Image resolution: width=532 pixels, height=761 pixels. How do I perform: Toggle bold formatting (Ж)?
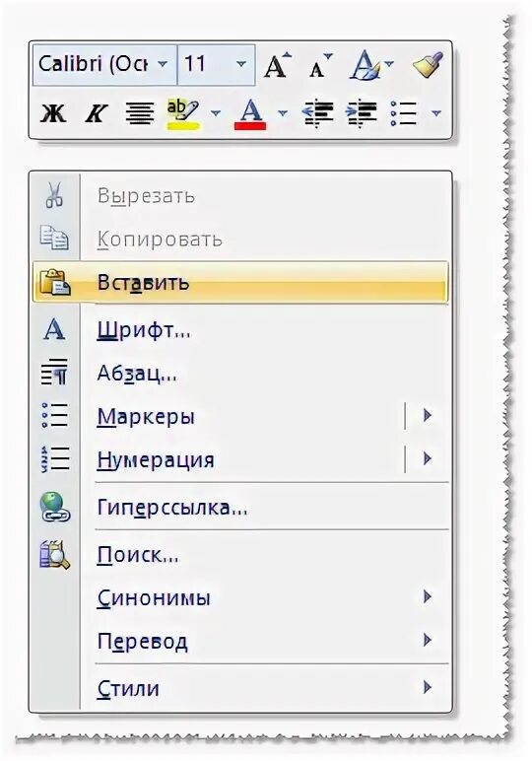[x=52, y=113]
